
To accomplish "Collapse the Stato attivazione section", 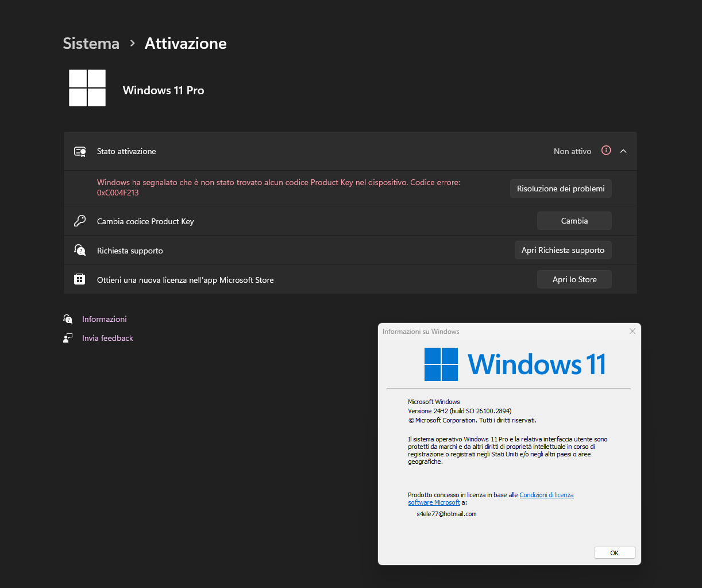I will pos(623,151).
